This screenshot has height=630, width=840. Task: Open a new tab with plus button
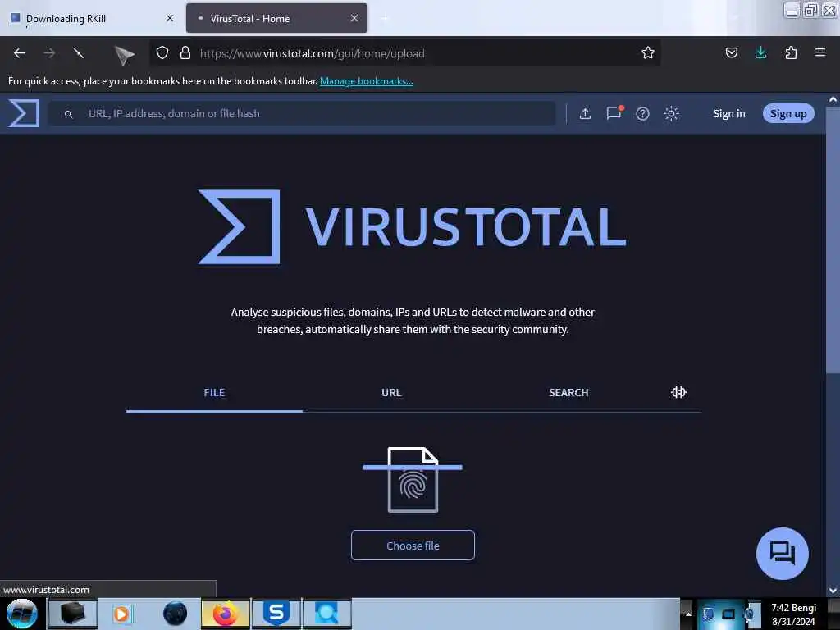tap(385, 18)
